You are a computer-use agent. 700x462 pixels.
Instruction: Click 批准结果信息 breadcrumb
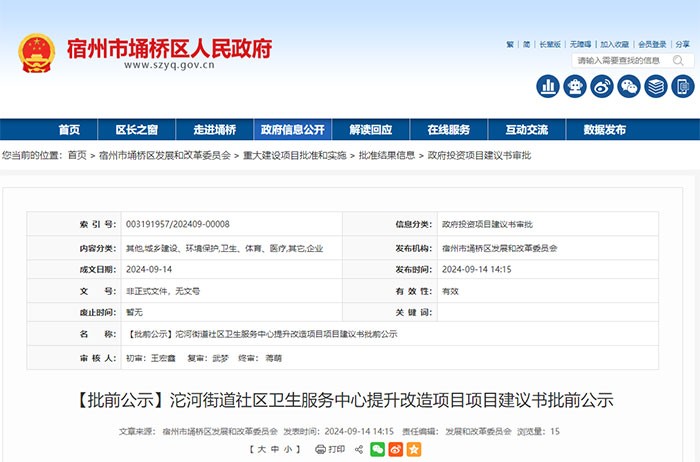click(387, 155)
